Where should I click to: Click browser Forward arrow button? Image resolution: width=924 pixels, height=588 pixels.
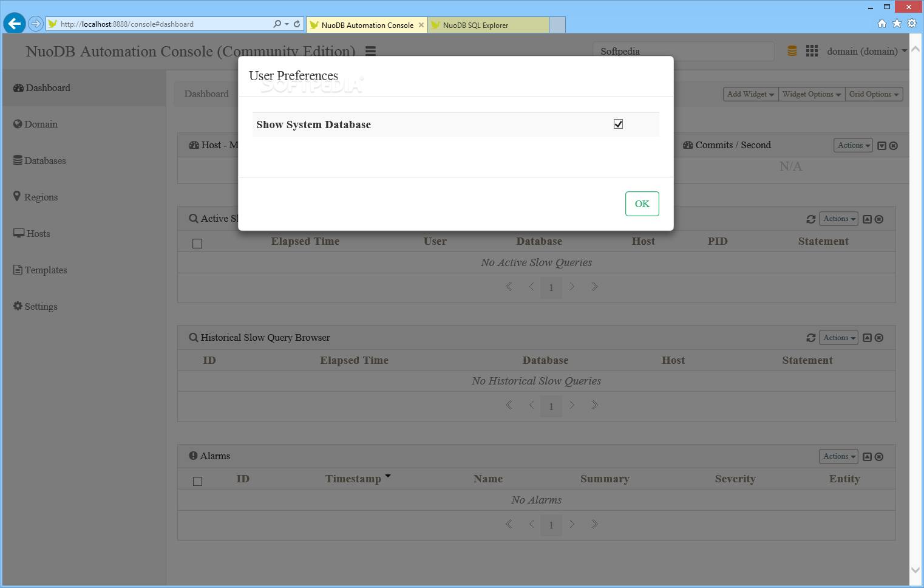pos(36,24)
